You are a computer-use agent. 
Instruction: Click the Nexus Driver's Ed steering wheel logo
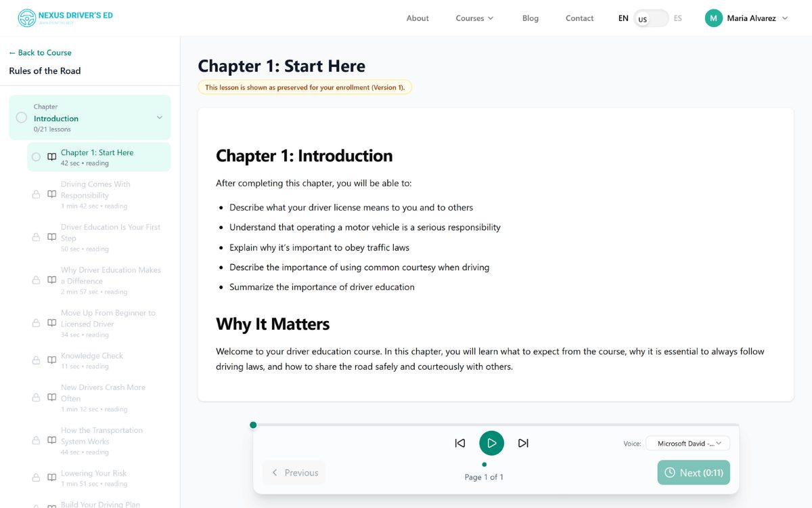pos(27,18)
